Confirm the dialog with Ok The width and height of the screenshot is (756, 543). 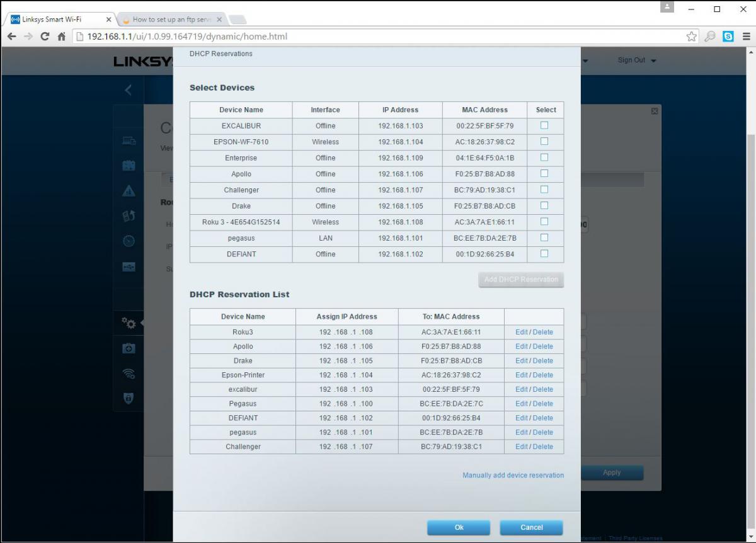click(x=459, y=527)
